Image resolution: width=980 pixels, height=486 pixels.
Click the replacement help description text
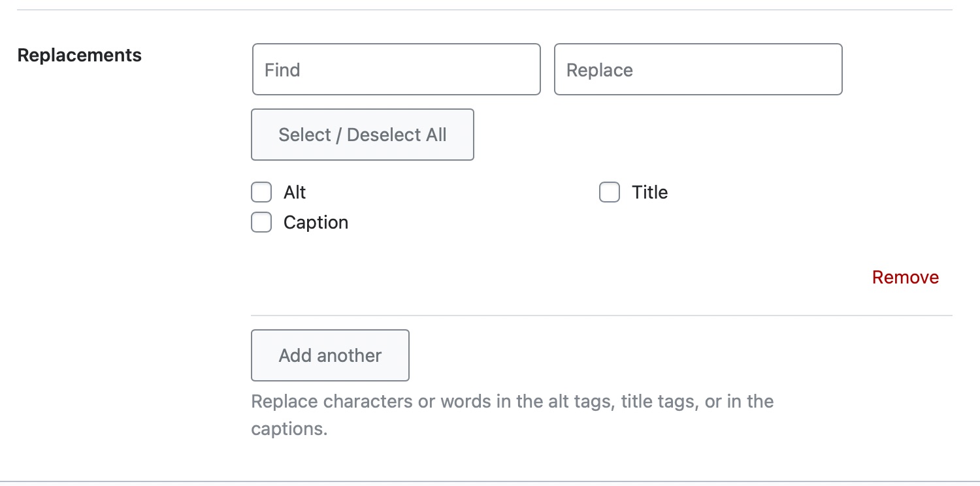512,415
